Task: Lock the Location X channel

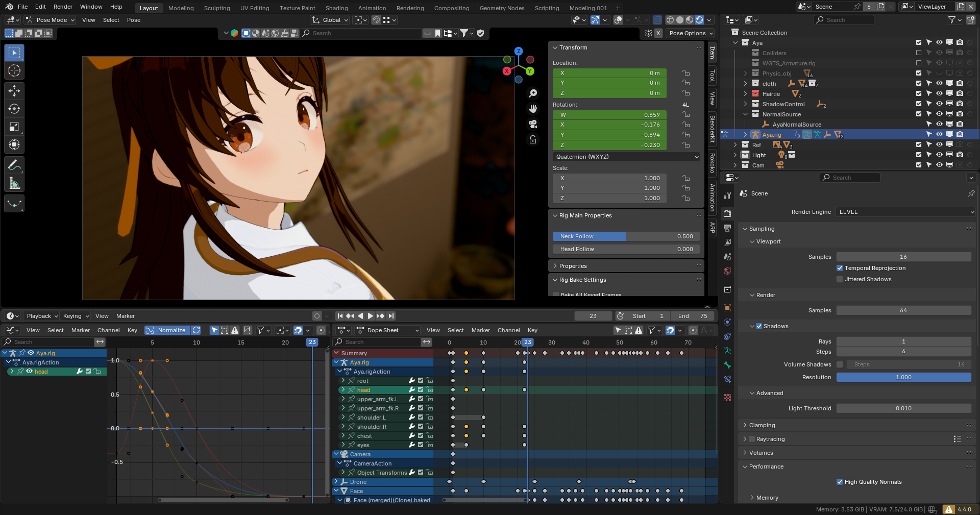Action: pos(686,73)
